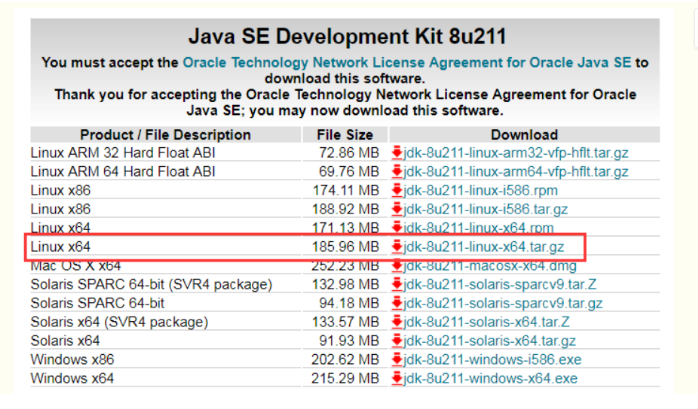Click the 132.98 MB file size

coord(345,284)
